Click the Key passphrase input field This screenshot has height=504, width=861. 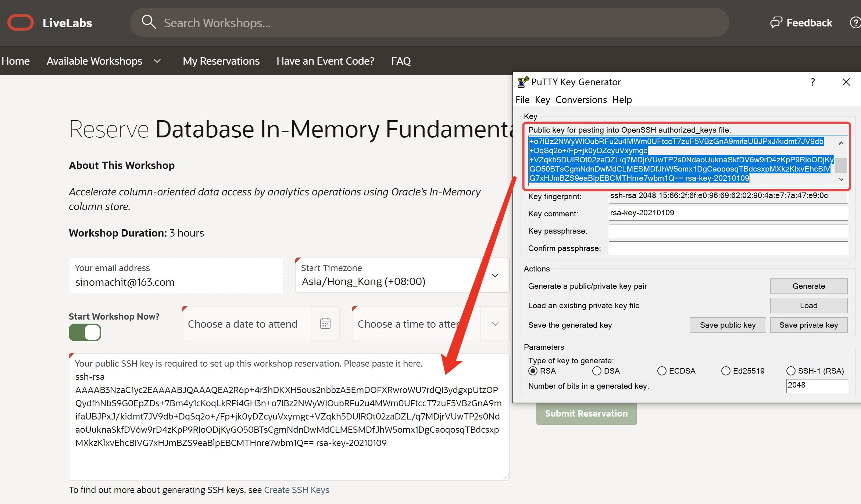pos(728,231)
